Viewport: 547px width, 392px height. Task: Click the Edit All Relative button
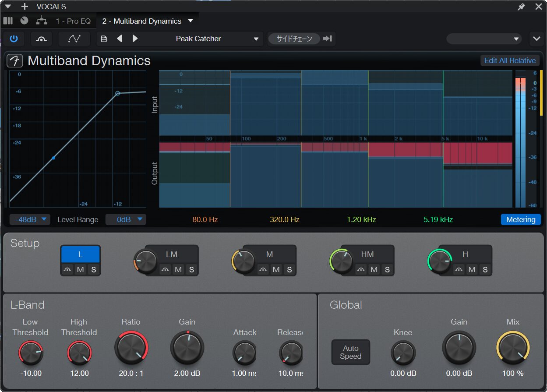(509, 60)
